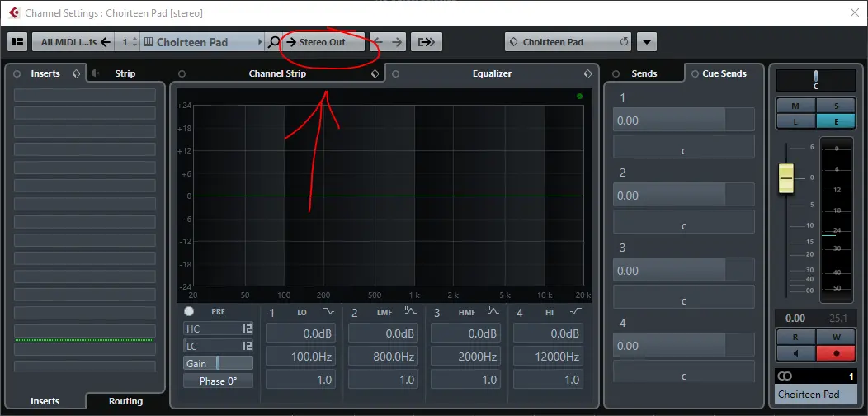Viewport: 868px width, 416px height.
Task: Click the window layout setup icon
Action: (17, 42)
